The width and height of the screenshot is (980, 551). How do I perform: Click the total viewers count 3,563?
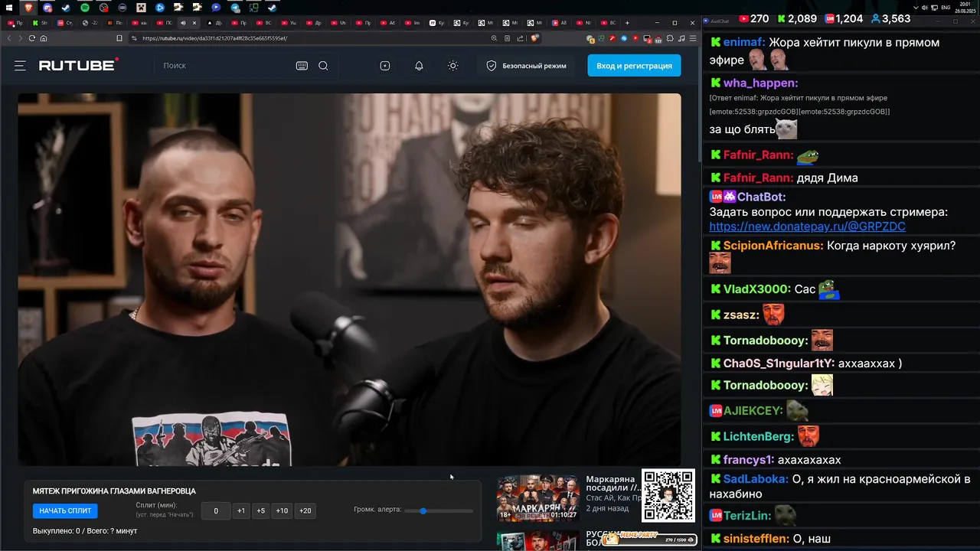[890, 18]
